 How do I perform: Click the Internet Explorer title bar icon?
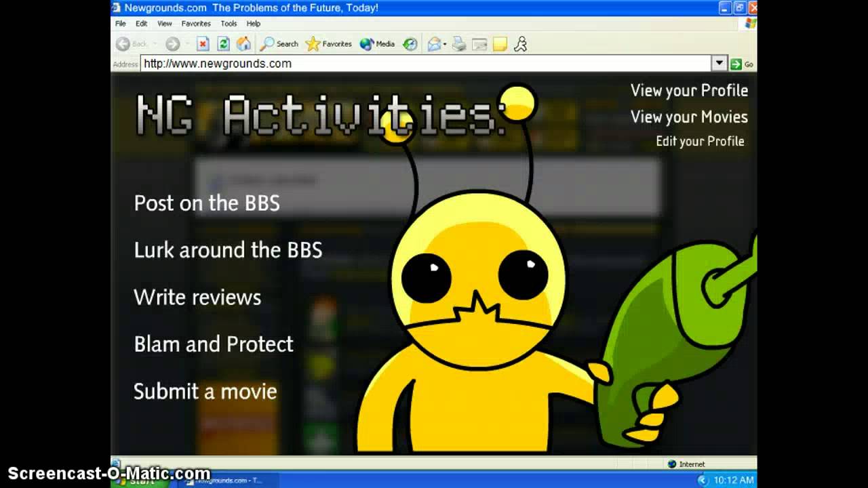click(x=117, y=8)
